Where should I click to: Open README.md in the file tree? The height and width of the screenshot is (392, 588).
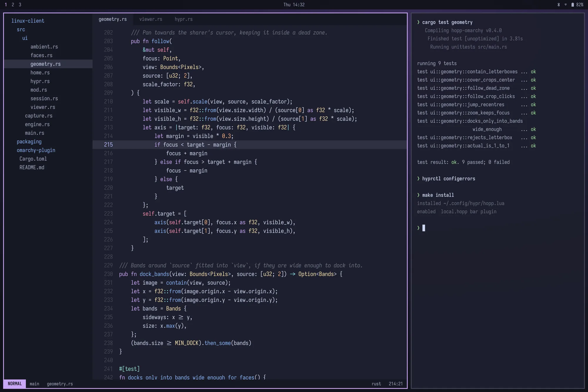(x=32, y=167)
